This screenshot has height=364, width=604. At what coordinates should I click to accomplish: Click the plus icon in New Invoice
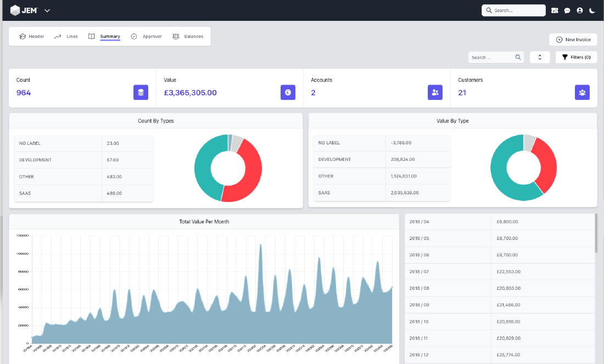coord(560,40)
